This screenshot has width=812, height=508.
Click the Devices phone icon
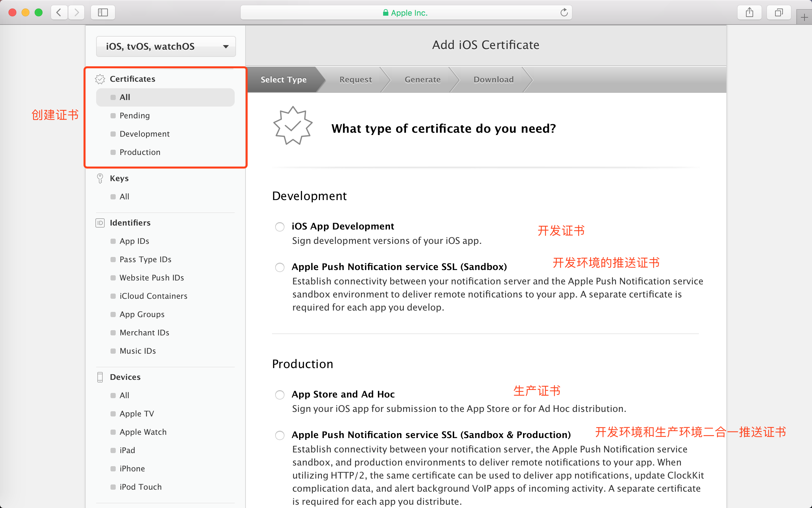click(x=100, y=377)
